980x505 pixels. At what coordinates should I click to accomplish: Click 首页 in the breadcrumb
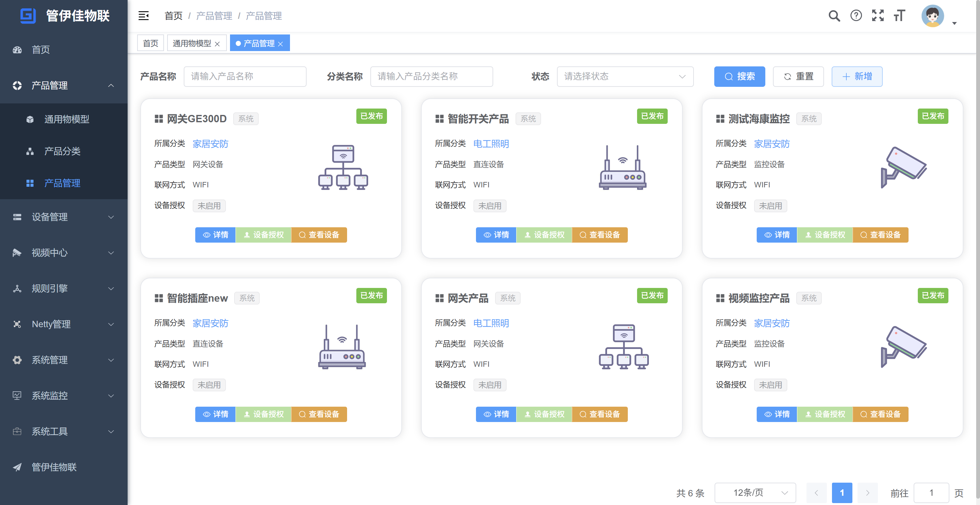tap(174, 16)
